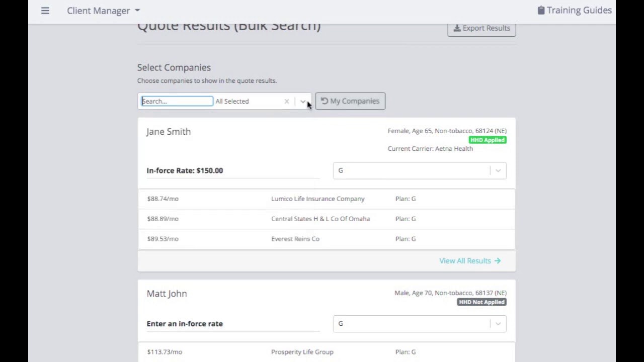Screen dimensions: 644x362
Task: Select the Prosperity Life Group row
Action: point(327,352)
